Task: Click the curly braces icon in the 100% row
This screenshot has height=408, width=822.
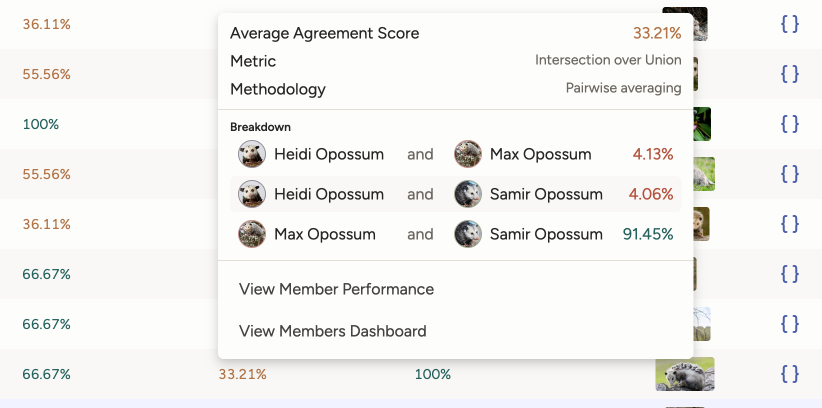Action: click(790, 124)
